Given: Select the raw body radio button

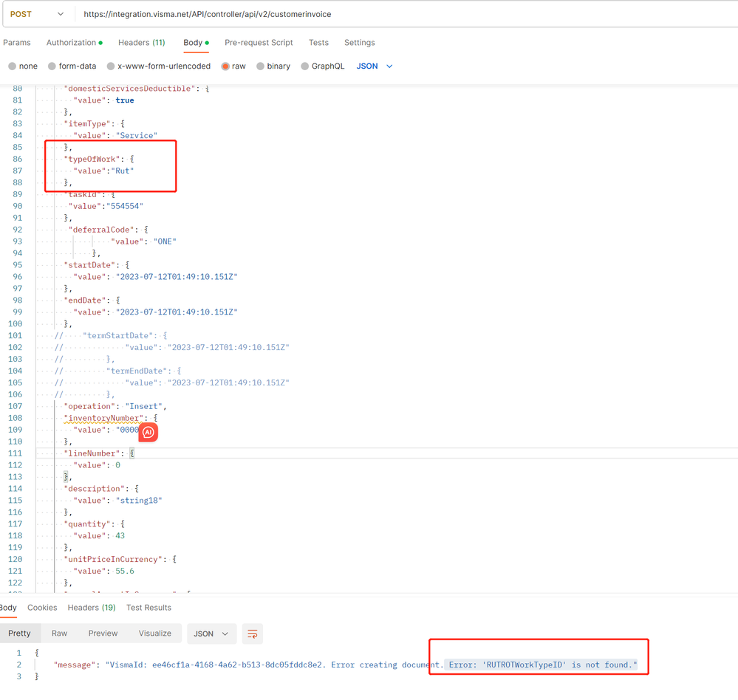Looking at the screenshot, I should coord(225,66).
